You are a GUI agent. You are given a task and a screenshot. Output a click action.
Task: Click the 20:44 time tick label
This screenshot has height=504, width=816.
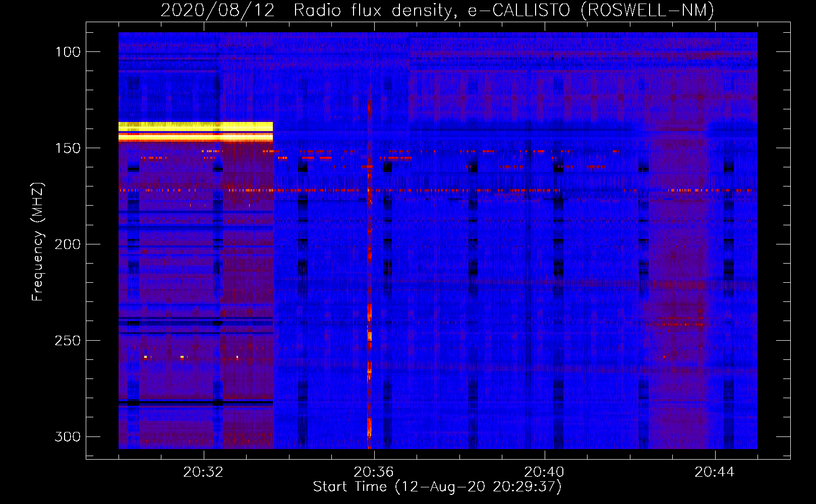pos(715,472)
